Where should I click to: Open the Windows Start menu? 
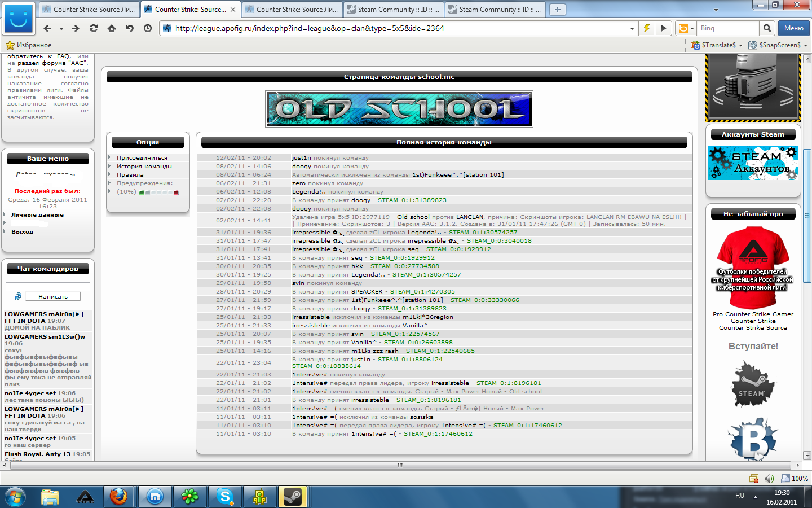click(x=15, y=497)
